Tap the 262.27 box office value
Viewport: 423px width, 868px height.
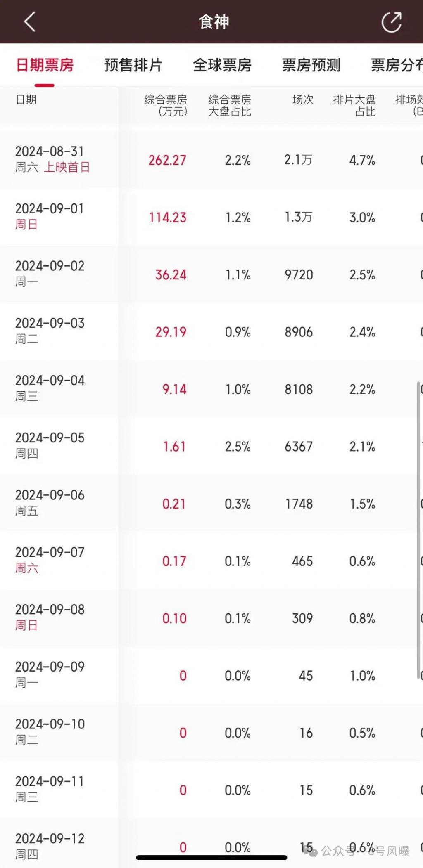click(x=167, y=160)
